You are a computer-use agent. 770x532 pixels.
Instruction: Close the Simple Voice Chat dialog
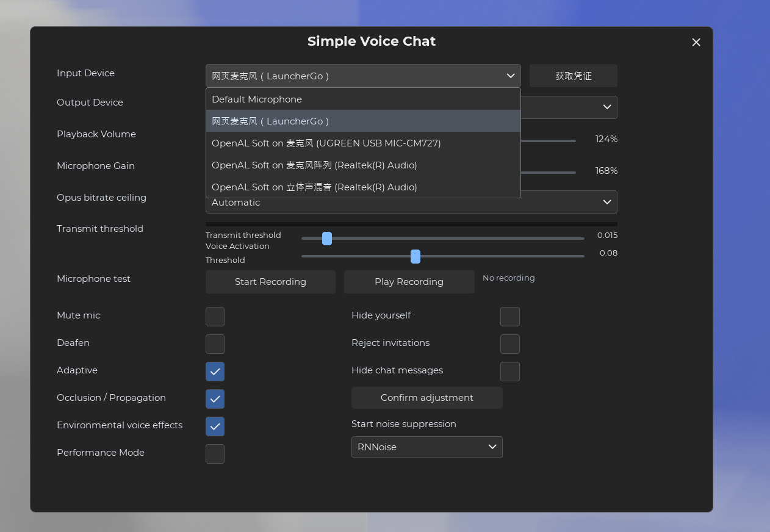pos(696,42)
